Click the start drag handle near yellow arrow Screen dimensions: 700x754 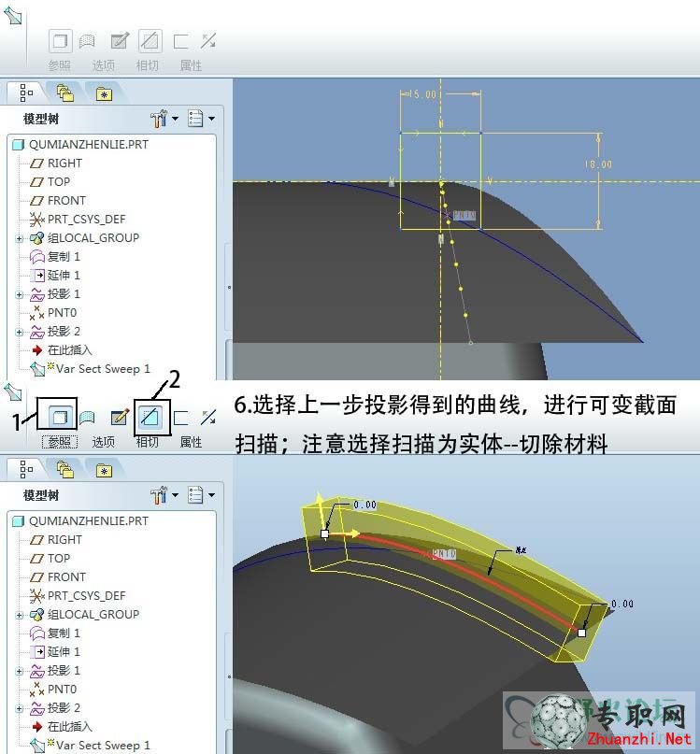pyautogui.click(x=324, y=533)
